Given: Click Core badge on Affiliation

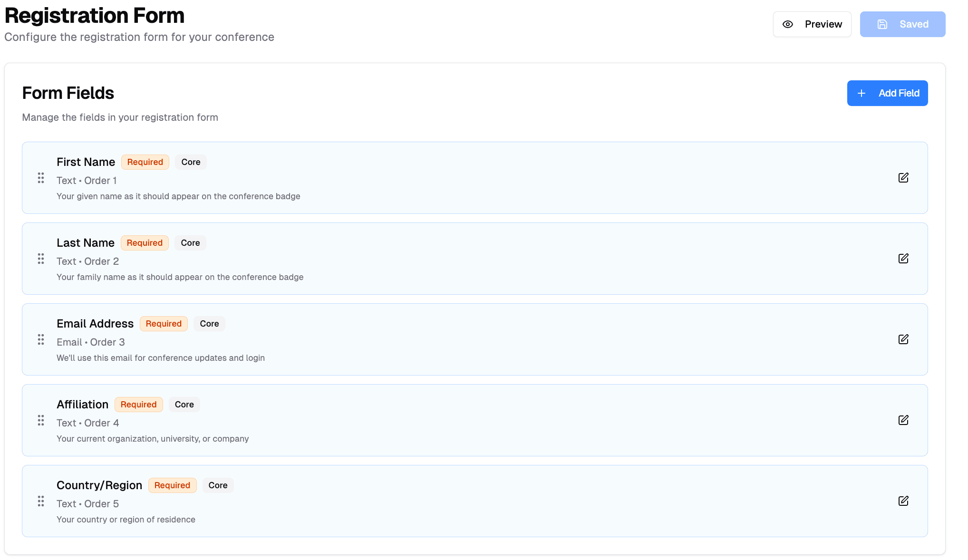Looking at the screenshot, I should [184, 405].
